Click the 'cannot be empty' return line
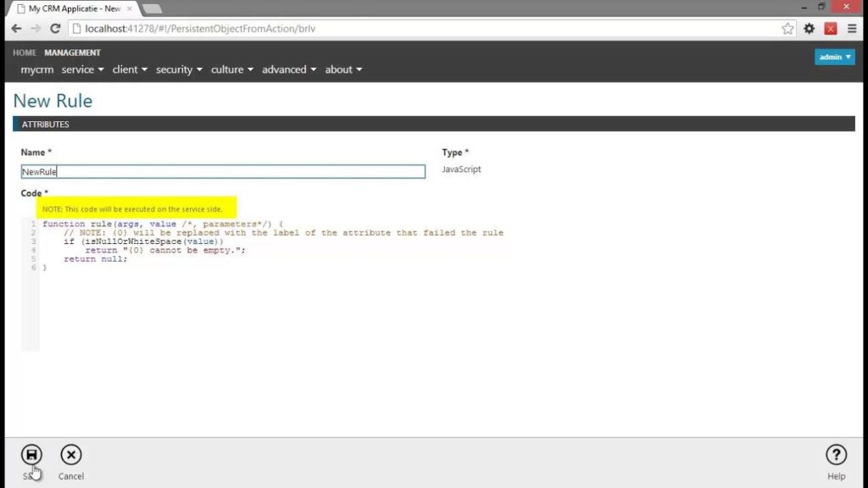 tap(165, 250)
